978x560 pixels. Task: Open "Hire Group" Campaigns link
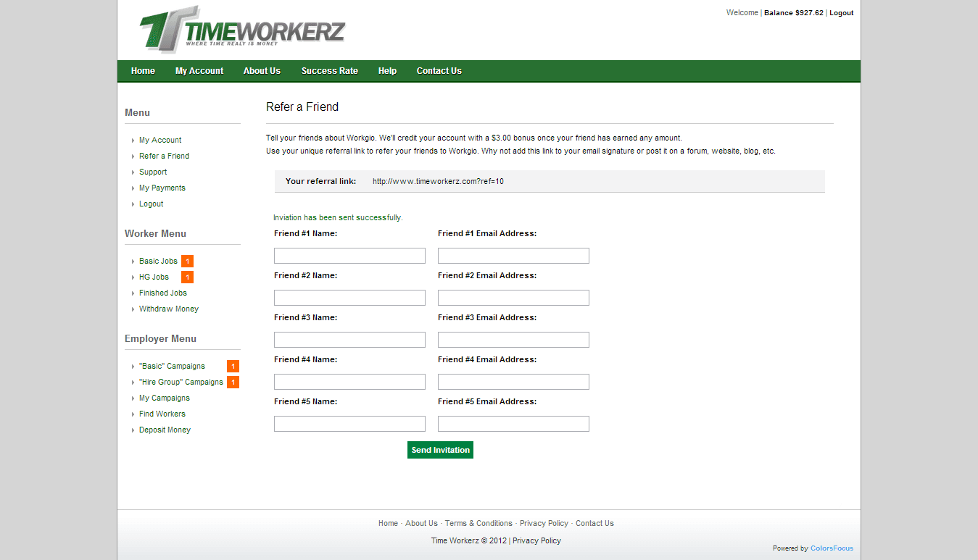pyautogui.click(x=181, y=383)
